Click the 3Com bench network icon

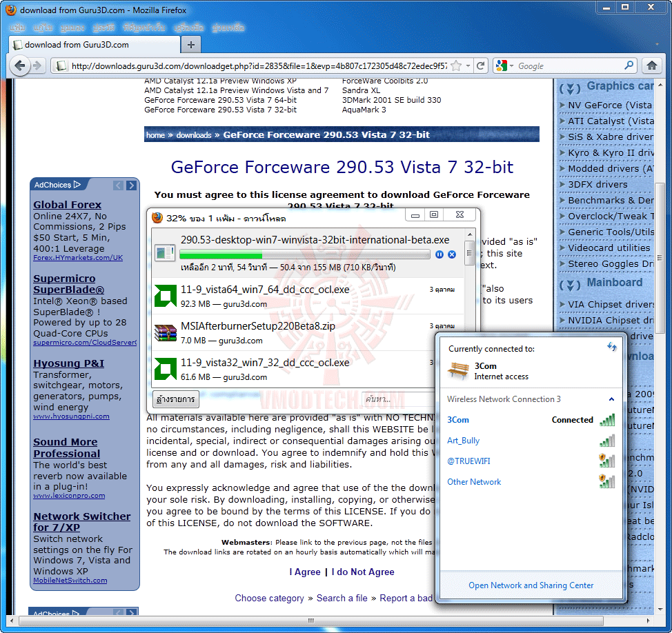point(457,370)
